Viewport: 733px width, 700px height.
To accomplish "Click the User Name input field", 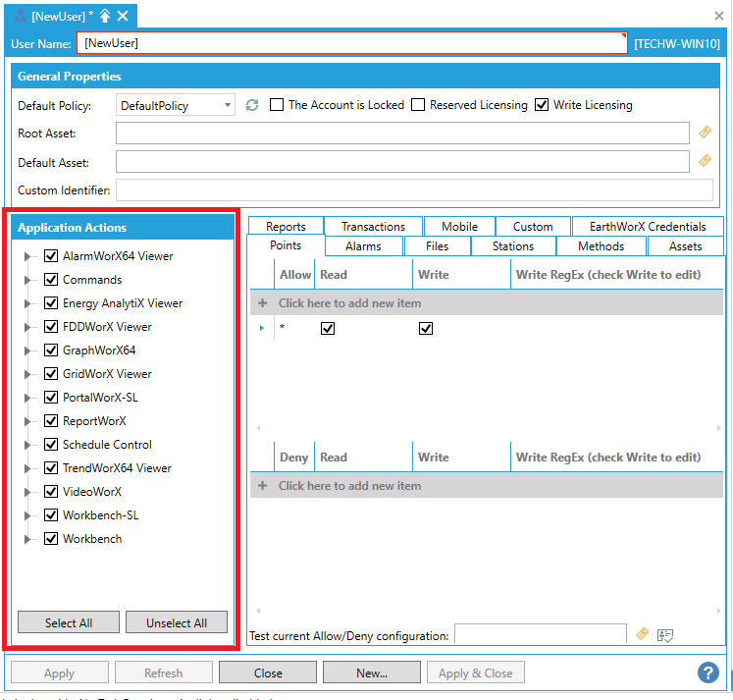I will pos(352,43).
